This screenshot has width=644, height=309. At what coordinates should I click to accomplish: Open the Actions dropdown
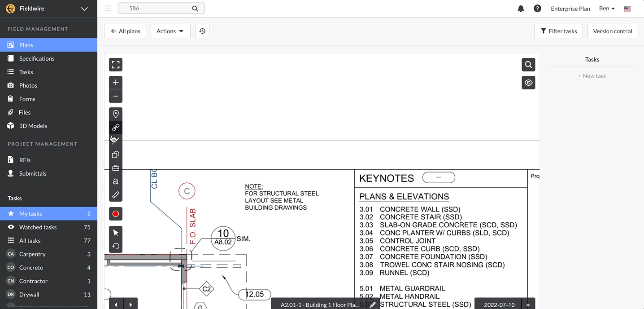tap(170, 31)
